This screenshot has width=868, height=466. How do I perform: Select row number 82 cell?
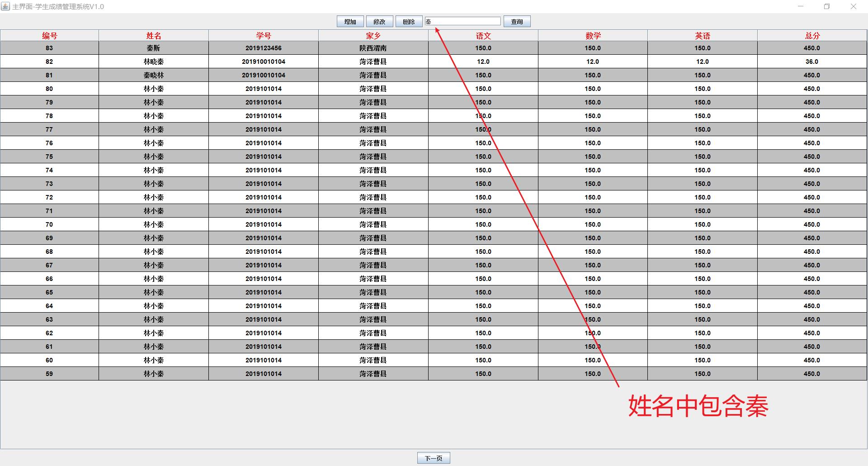coord(49,62)
